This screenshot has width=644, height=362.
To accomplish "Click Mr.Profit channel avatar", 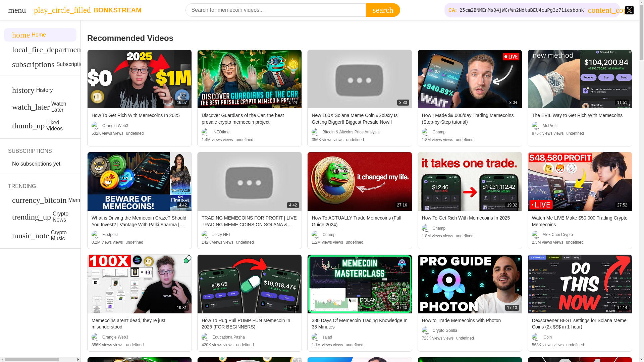I will (x=536, y=126).
